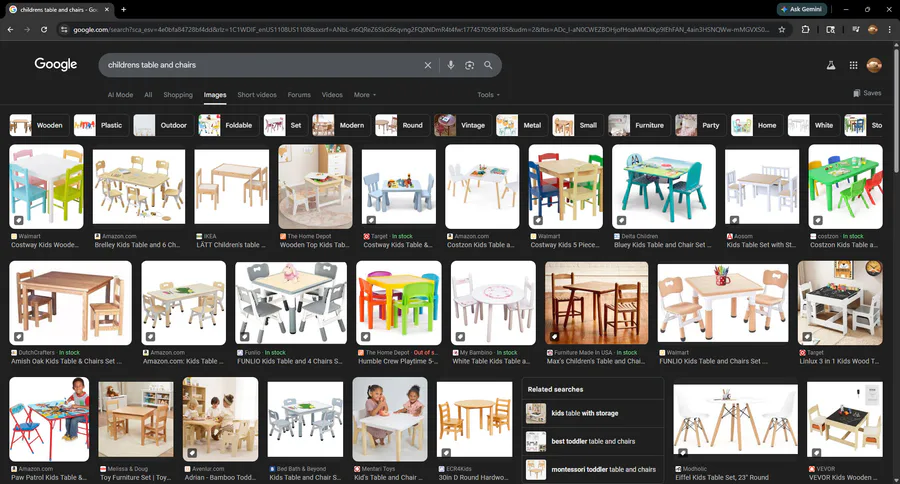900x484 pixels.
Task: Open the Google account avatar
Action: tap(874, 65)
